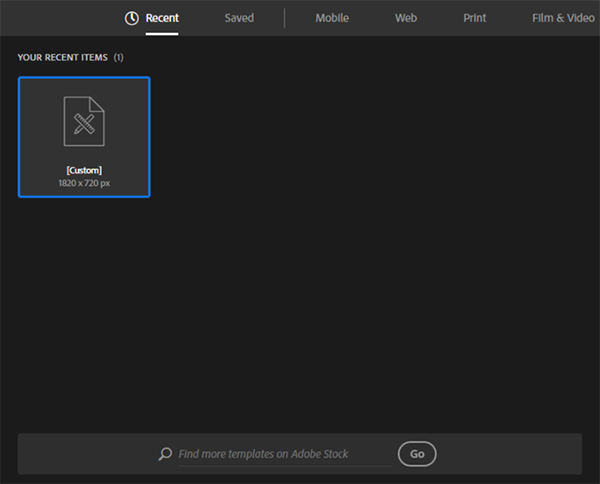The height and width of the screenshot is (484, 600).
Task: Click the magnifying glass search icon
Action: click(165, 454)
